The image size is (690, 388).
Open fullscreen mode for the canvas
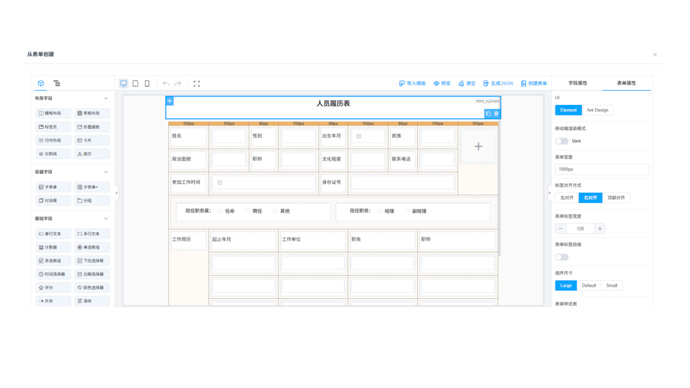[x=197, y=83]
